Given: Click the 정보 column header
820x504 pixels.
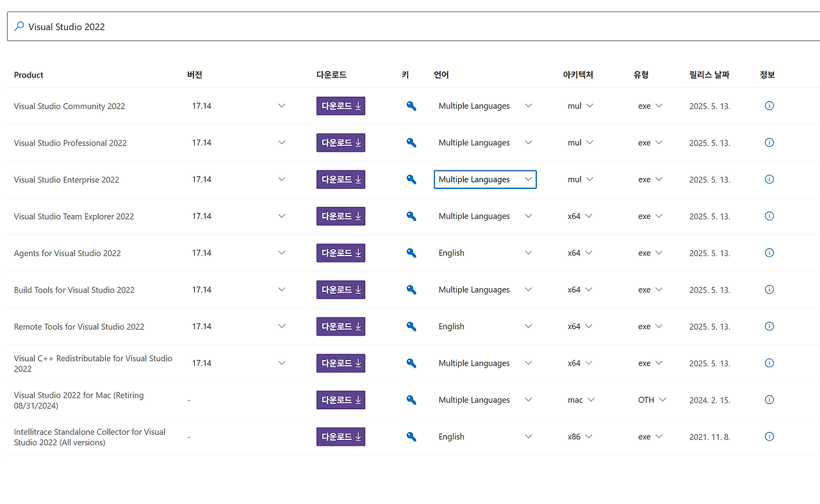Looking at the screenshot, I should 767,75.
